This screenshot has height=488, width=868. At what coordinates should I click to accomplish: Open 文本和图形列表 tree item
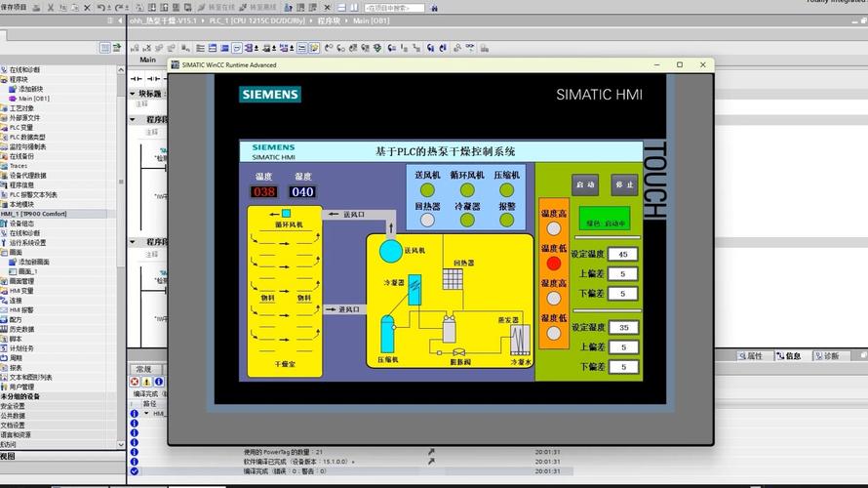click(30, 377)
